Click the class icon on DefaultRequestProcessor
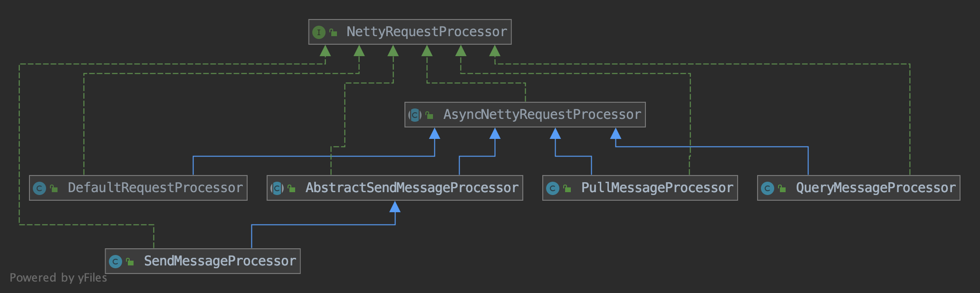This screenshot has height=293, width=980. [x=39, y=188]
